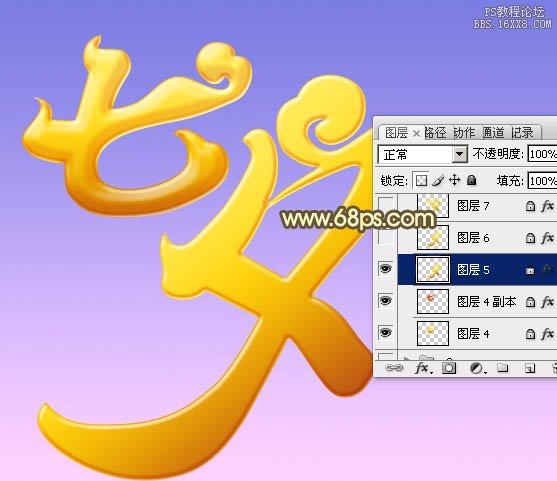Click the 图层 4 副本 thumbnail
The height and width of the screenshot is (481, 557).
coord(433,302)
